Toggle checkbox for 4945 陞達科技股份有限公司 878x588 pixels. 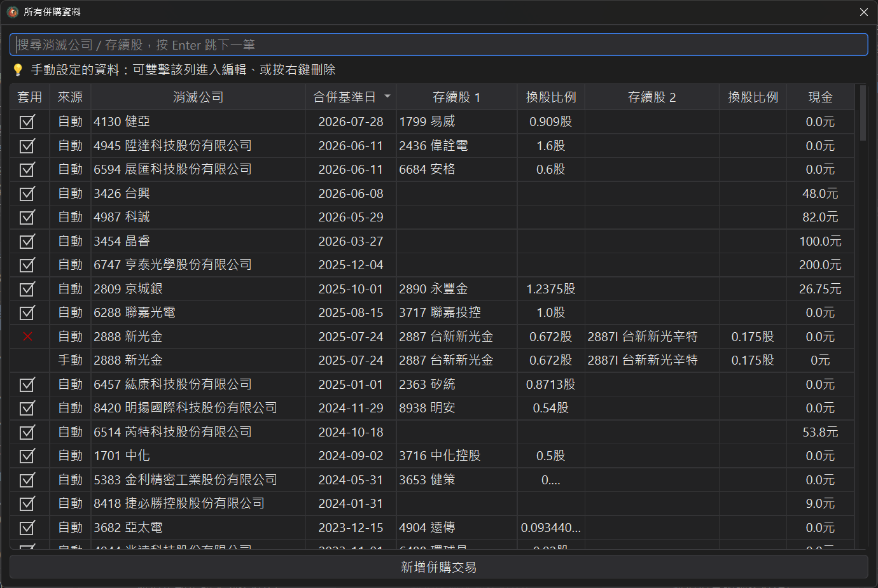(x=27, y=146)
